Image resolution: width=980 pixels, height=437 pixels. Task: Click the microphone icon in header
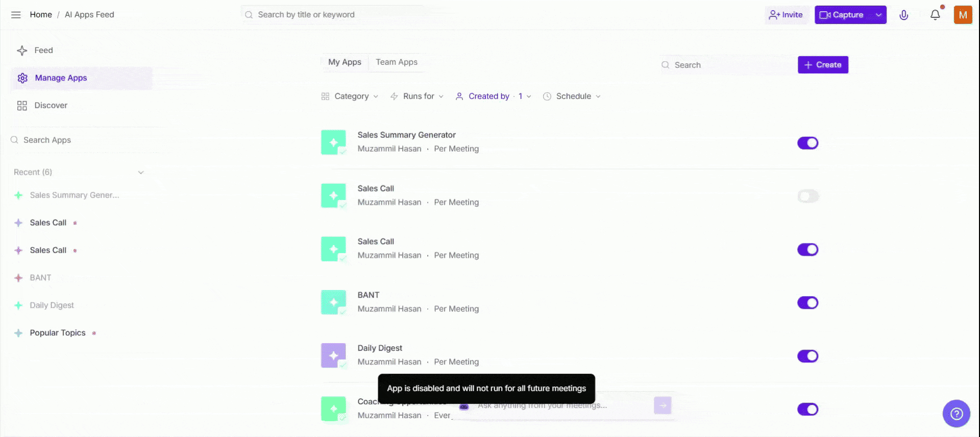(903, 15)
